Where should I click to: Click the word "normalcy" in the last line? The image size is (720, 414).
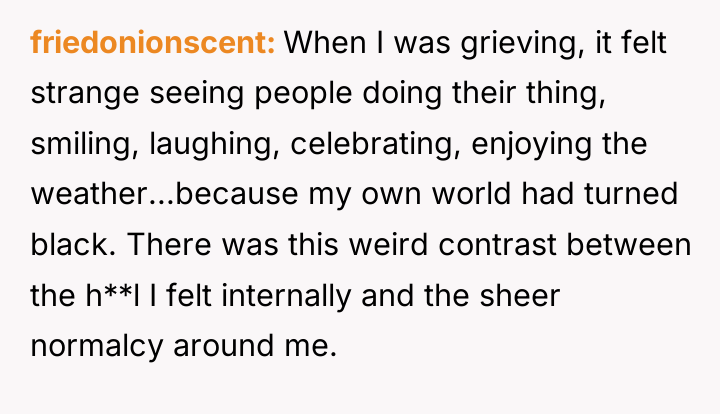[97, 347]
